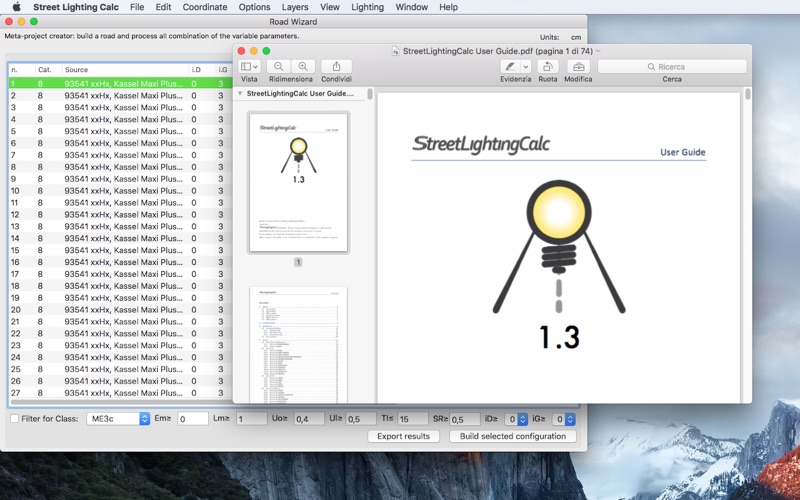Click the 'Source' column header
This screenshot has width=800, height=500.
coord(126,69)
